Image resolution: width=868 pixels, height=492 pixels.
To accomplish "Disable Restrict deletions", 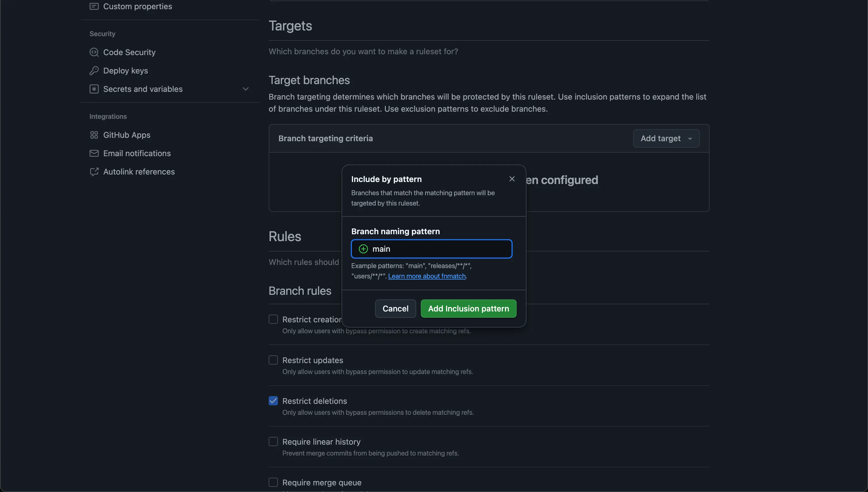I will coord(273,401).
